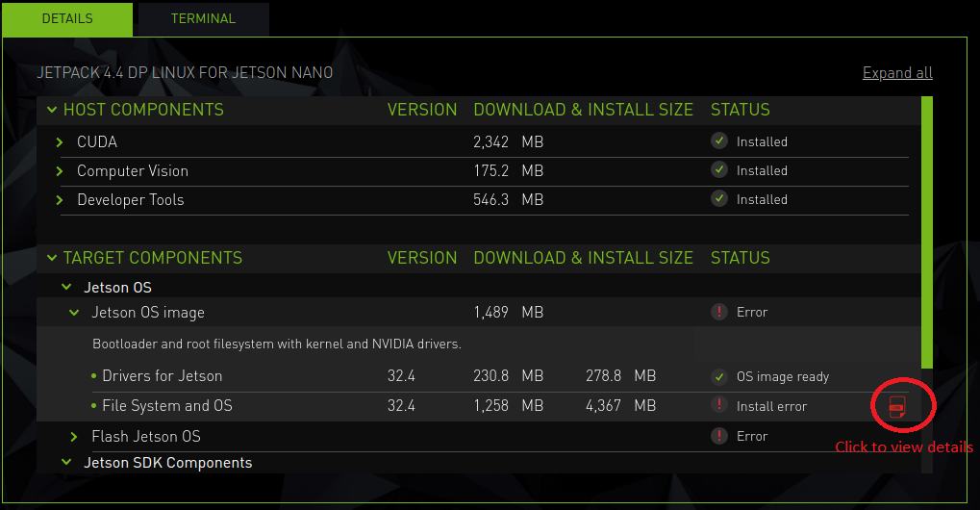Click the Flash Jetson OS error icon
This screenshot has height=510, width=980.
718,436
